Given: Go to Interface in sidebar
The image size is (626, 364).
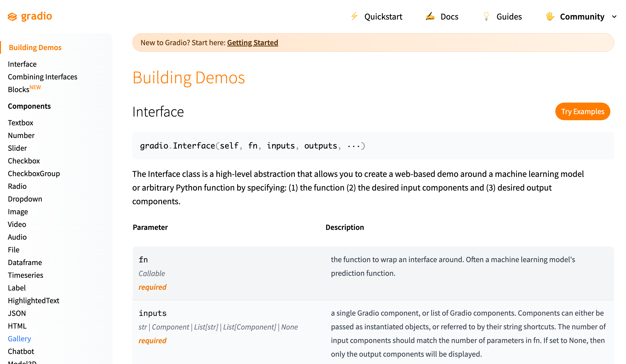Looking at the screenshot, I should tap(22, 64).
